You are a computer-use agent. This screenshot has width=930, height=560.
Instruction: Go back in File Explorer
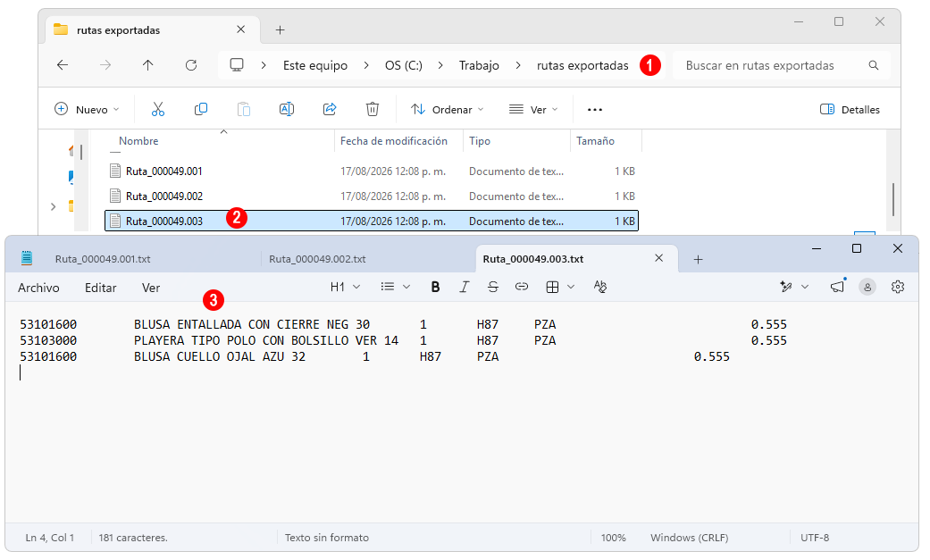63,65
